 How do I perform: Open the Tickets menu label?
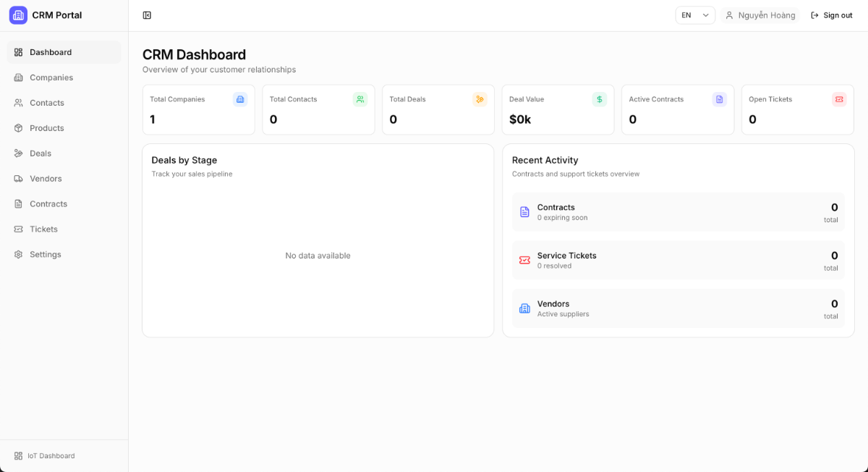pos(43,229)
